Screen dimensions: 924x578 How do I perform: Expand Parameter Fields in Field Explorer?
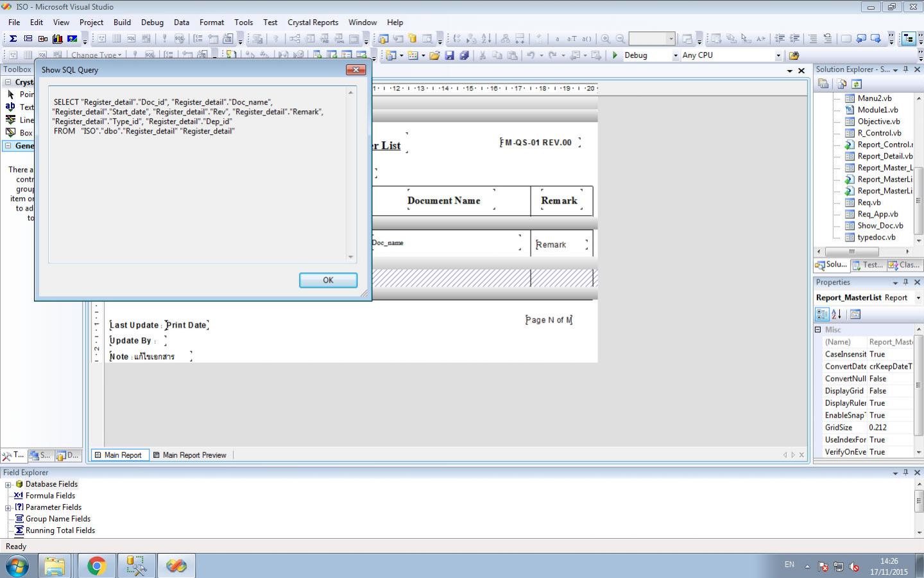click(8, 508)
